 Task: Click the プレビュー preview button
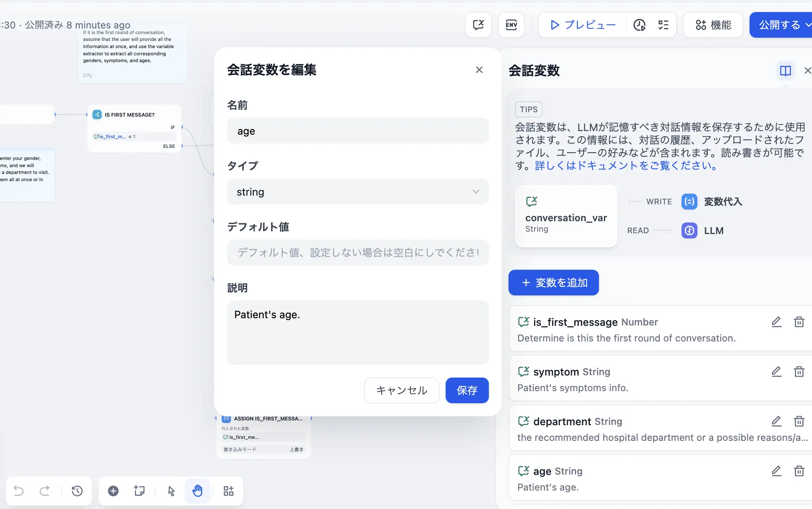click(583, 25)
